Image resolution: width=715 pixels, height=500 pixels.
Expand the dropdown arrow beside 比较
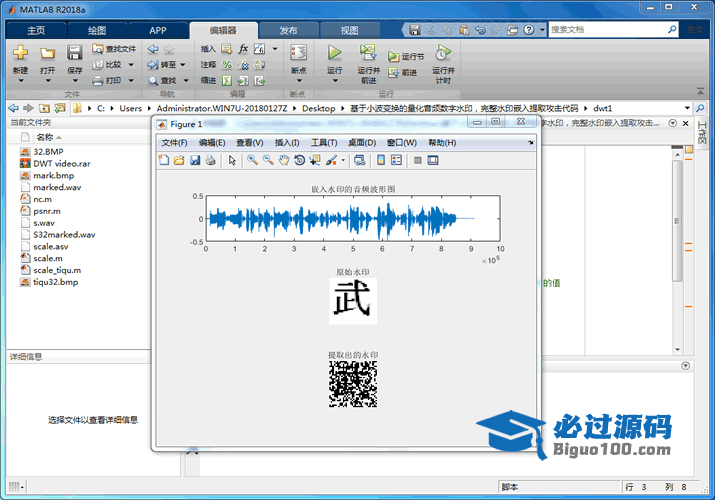pyautogui.click(x=131, y=65)
